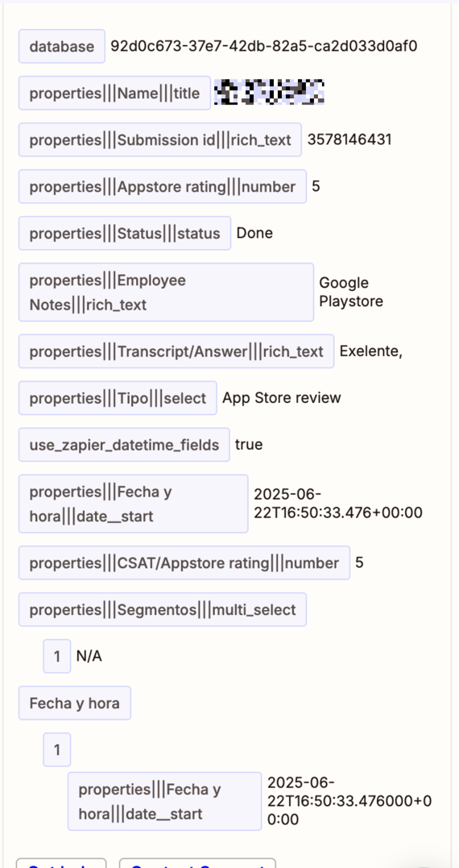Click the use_zapier_datetime_fields label
The image size is (459, 868).
click(x=125, y=445)
